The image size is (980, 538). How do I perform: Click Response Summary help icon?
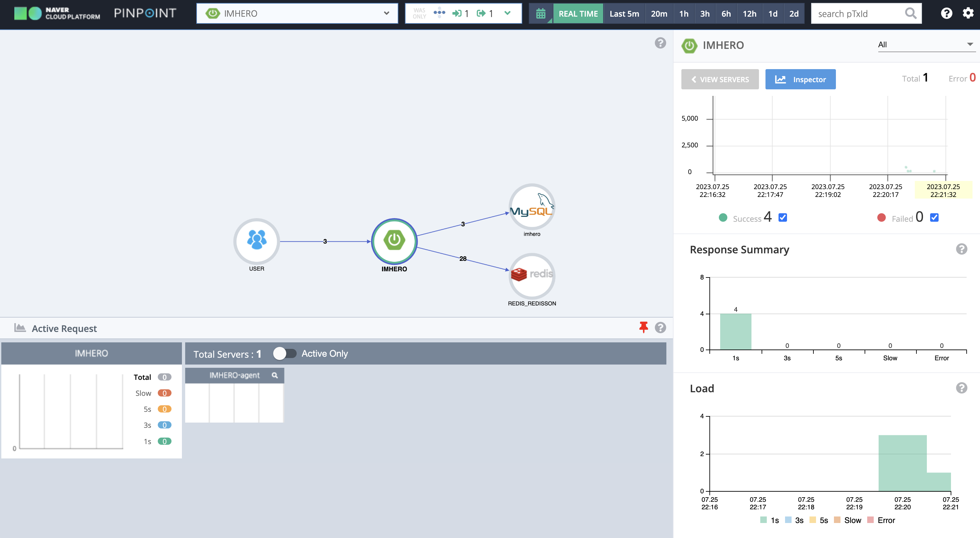[961, 249]
